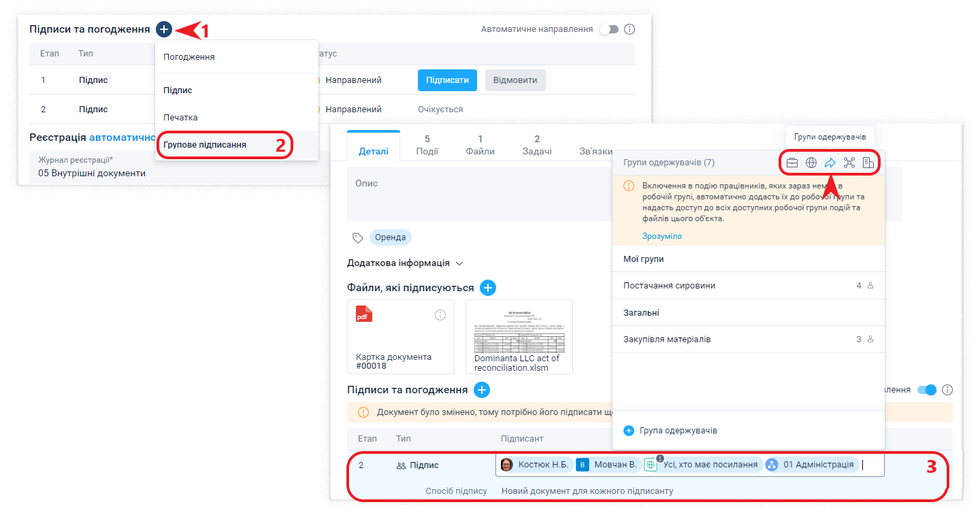Select Групове підписання from the menu
This screenshot has width=980, height=513.
(205, 145)
